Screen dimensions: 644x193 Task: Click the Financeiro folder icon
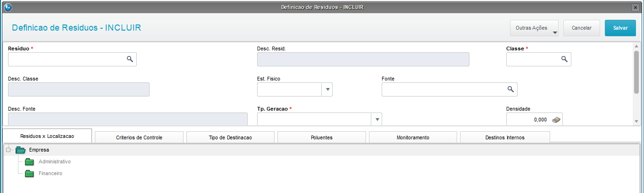tap(30, 174)
